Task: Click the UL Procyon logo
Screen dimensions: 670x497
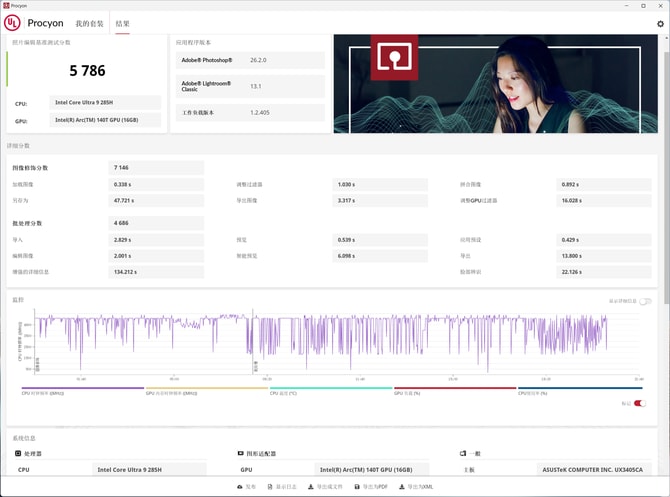Action: 13,23
